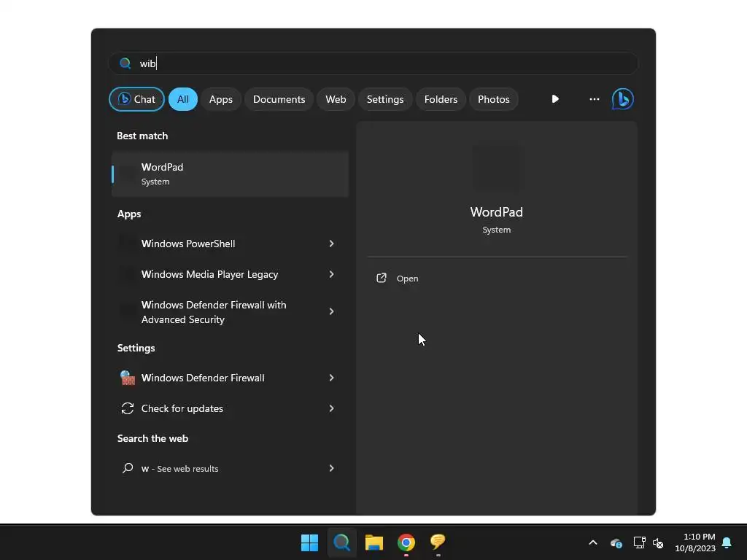Screen dimensions: 747x560
Task: Open Windows Defender Firewall setting result
Action: pyautogui.click(x=230, y=378)
